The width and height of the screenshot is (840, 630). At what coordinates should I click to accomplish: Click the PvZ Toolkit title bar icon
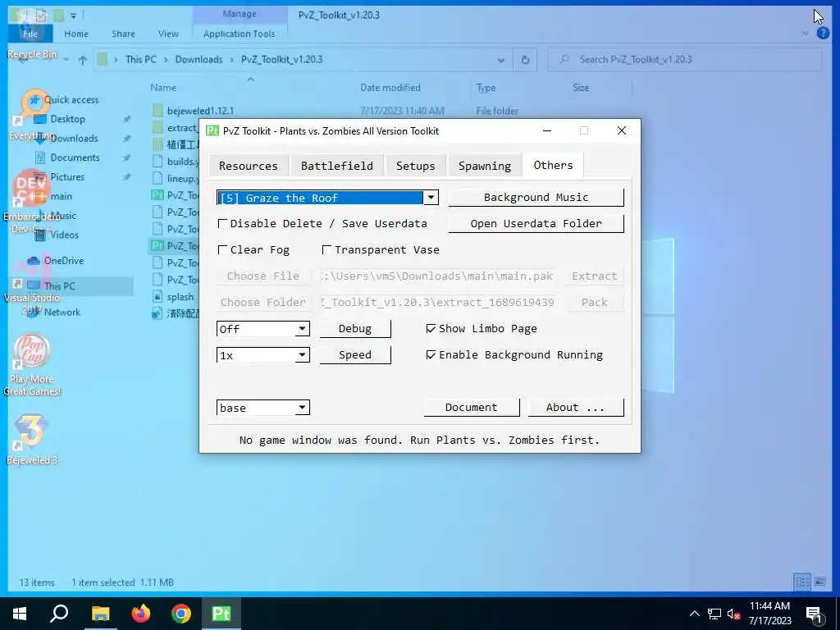coord(212,130)
